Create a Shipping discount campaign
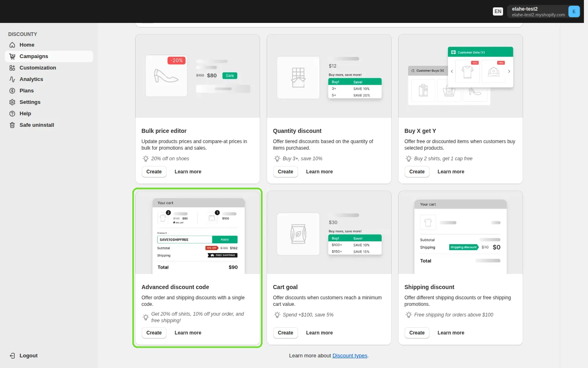Image resolution: width=588 pixels, height=368 pixels. 417,333
